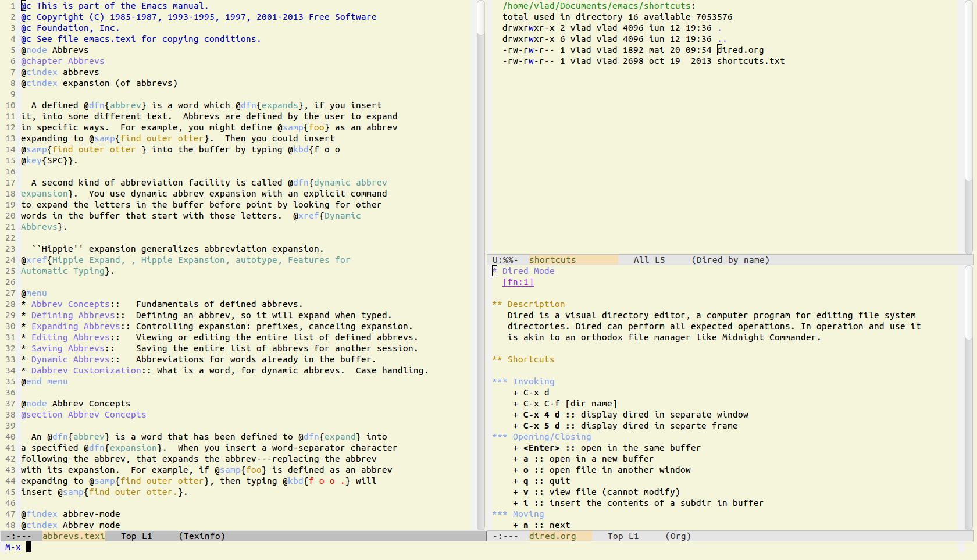Screen dimensions: 977x560
Task: Click the directory path header in Dired
Action: click(x=599, y=6)
